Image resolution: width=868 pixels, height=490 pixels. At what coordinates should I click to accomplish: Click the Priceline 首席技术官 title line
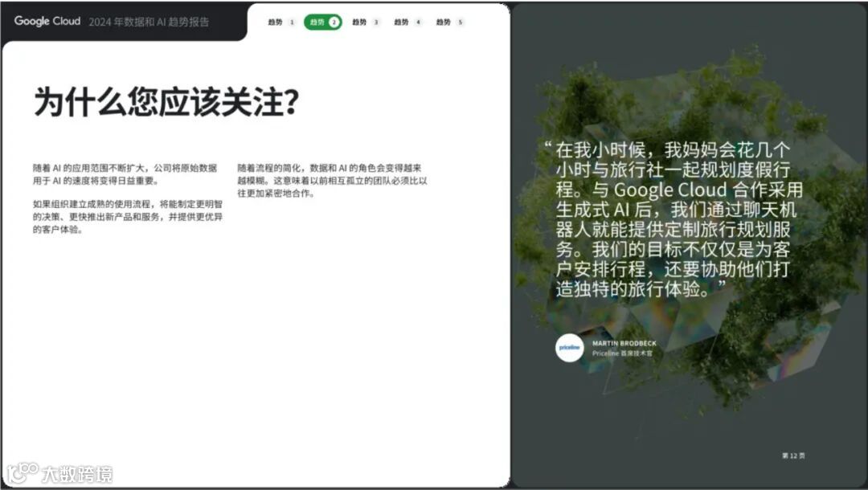tap(622, 353)
